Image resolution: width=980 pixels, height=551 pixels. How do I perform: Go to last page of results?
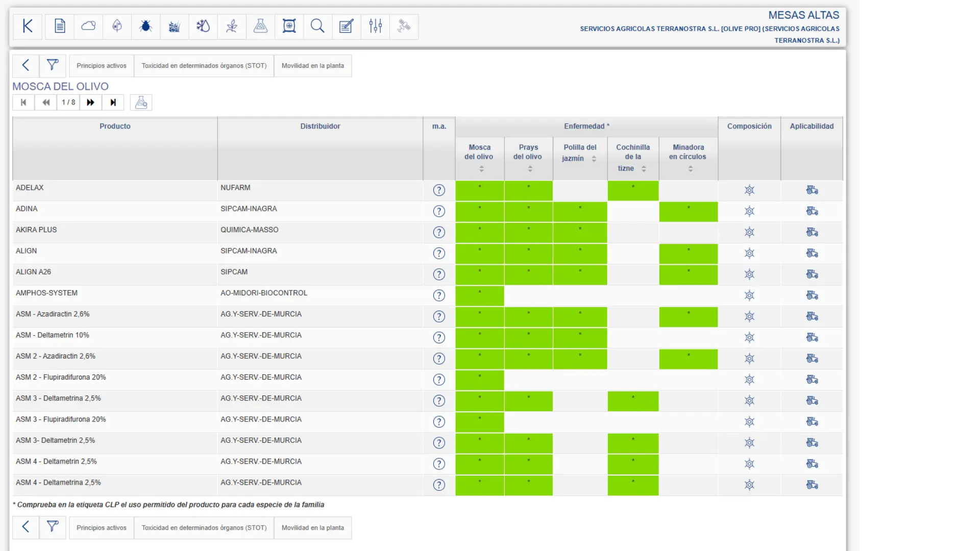tap(113, 103)
